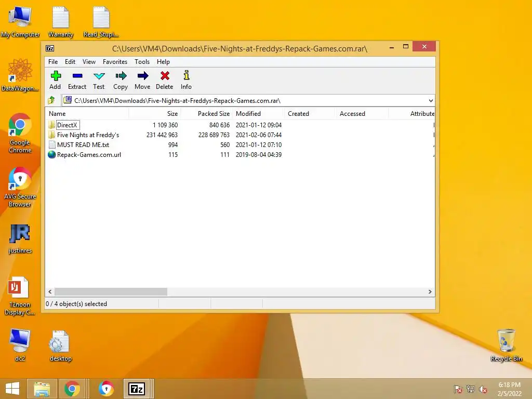Click the scroll left arrow
Image resolution: width=532 pixels, height=399 pixels.
(x=50, y=292)
